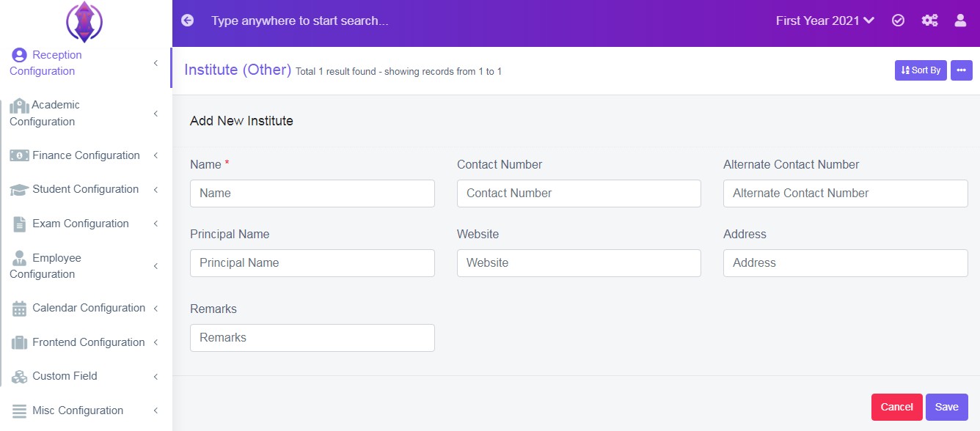Open Finance Configuration menu
This screenshot has height=431, width=980.
coord(86,155)
